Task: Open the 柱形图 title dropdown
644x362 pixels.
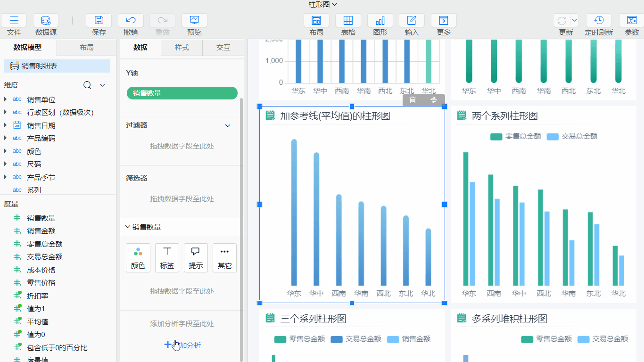Action: point(322,4)
